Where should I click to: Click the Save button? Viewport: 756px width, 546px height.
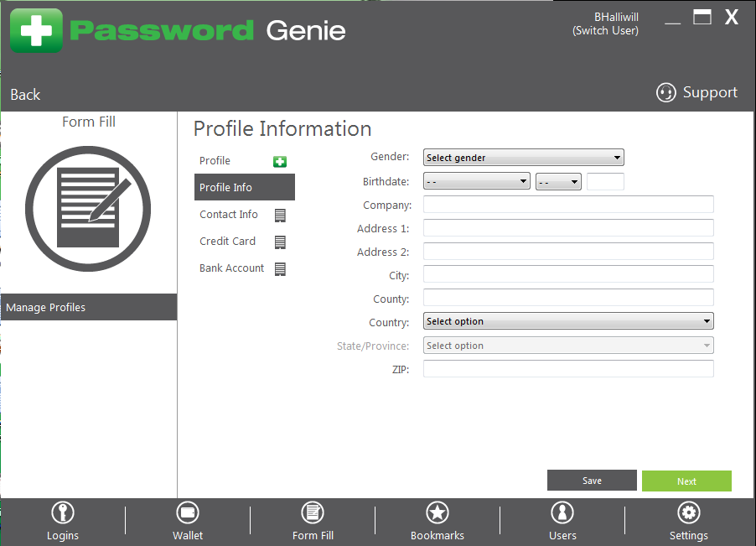[592, 481]
